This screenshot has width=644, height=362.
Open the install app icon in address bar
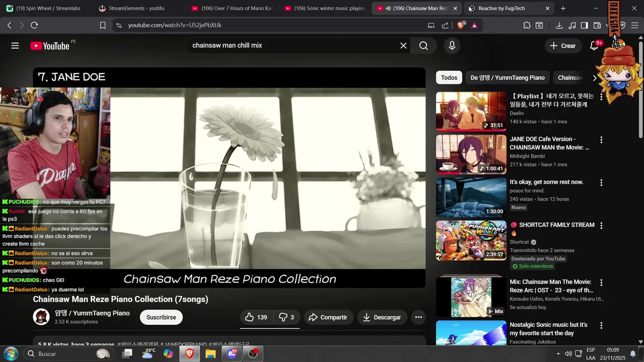pos(431,25)
